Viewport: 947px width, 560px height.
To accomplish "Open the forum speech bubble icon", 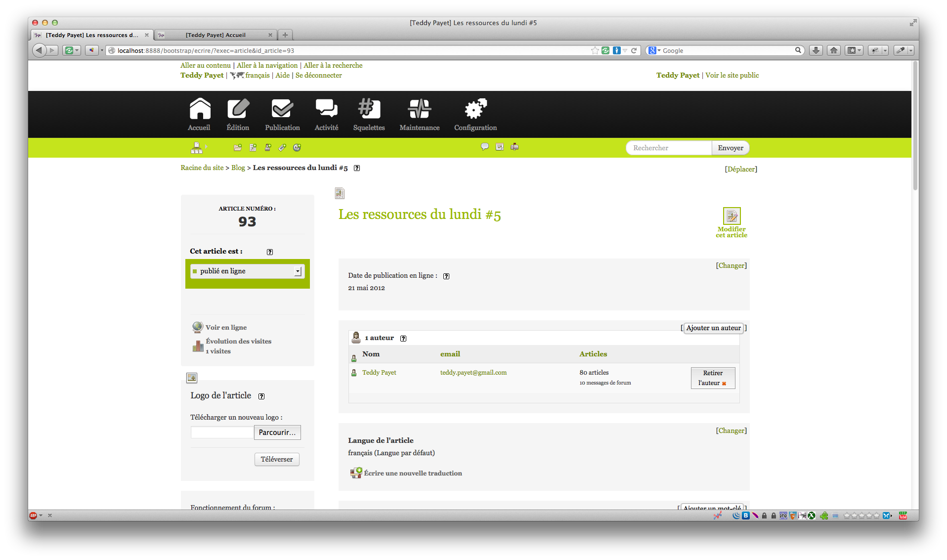I will point(485,147).
